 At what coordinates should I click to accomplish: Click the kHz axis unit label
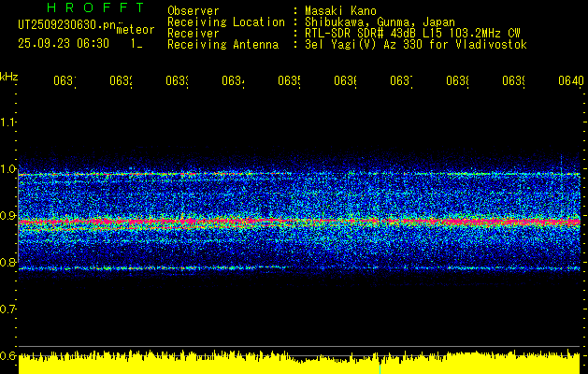(x=8, y=77)
